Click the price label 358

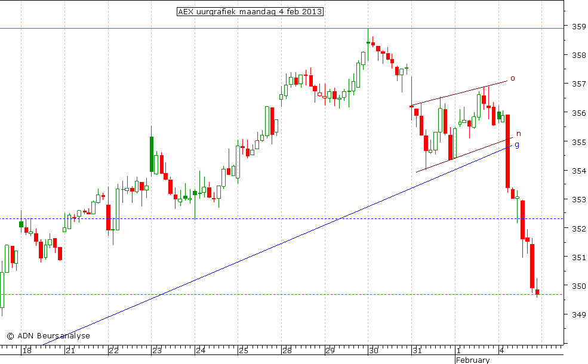click(x=579, y=55)
